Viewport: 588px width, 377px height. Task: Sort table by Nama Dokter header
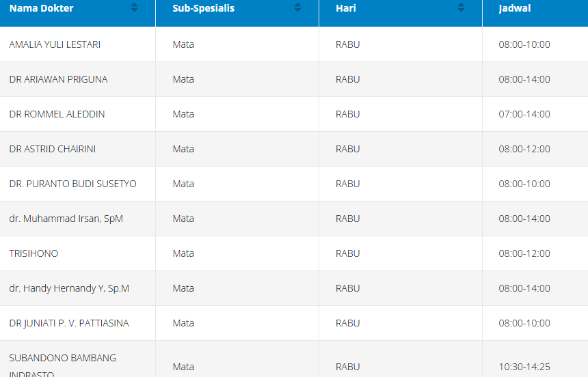tap(42, 8)
